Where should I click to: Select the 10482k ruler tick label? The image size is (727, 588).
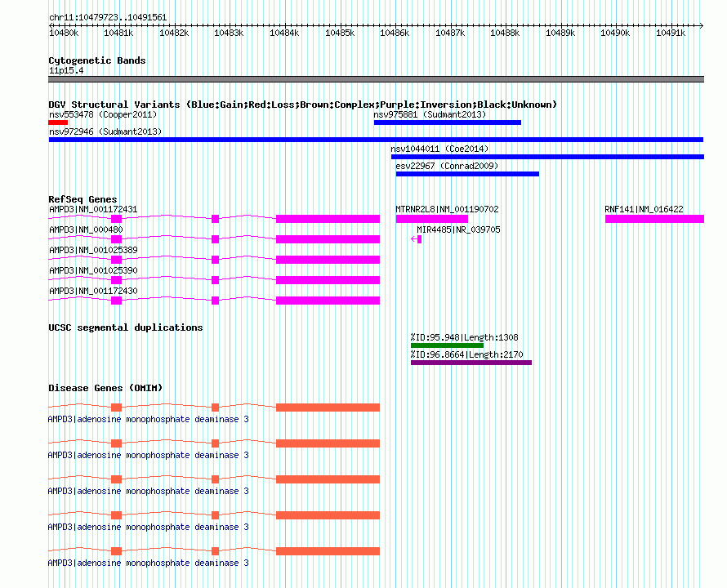pyautogui.click(x=174, y=33)
